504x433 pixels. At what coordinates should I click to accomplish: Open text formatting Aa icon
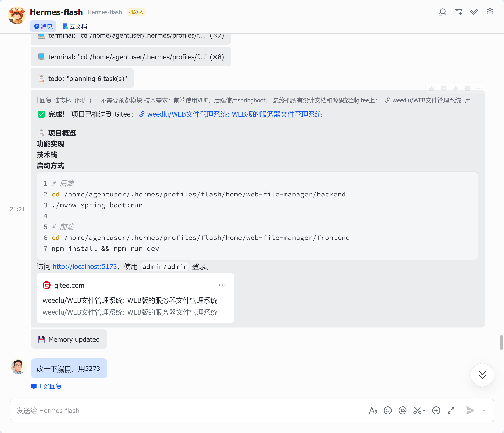click(x=373, y=410)
